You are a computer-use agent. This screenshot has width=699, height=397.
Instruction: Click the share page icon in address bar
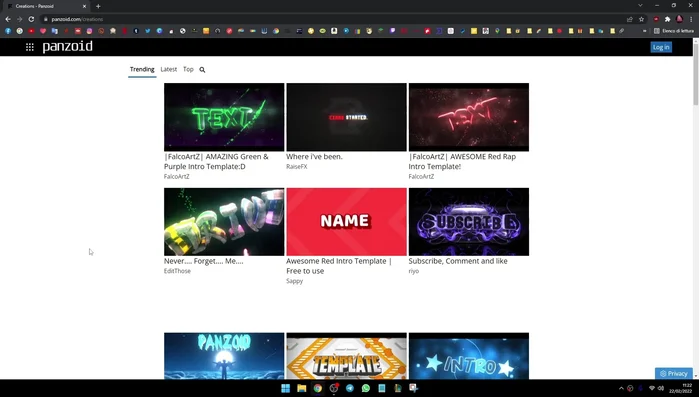pos(629,19)
